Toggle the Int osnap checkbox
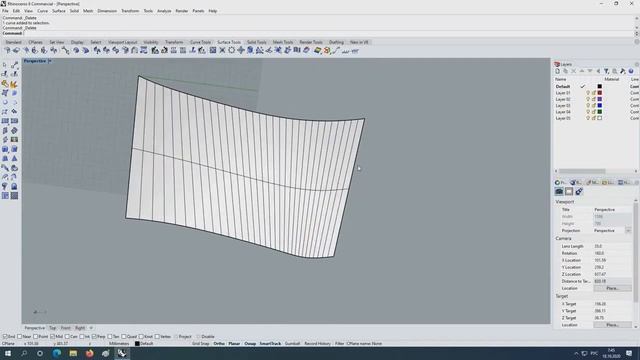Viewport: 640px width, 360px height. pyautogui.click(x=82, y=337)
